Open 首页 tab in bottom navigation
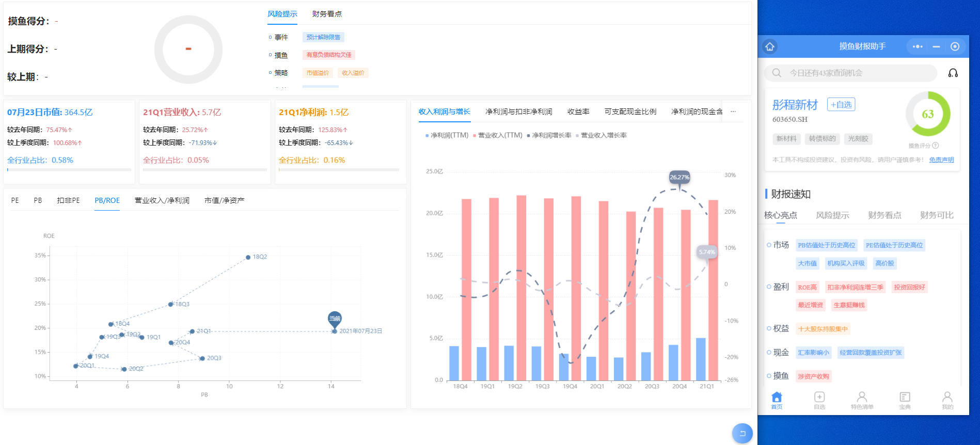 point(777,400)
